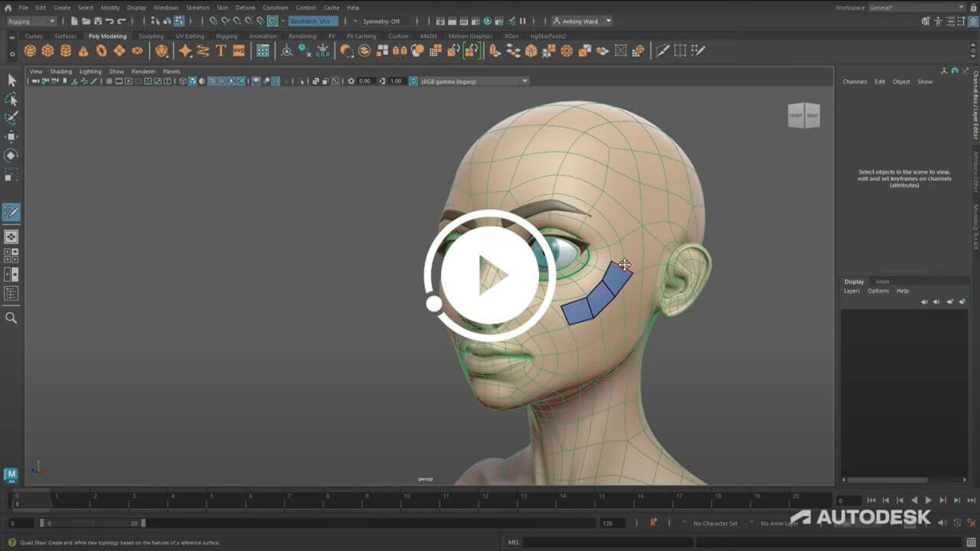The height and width of the screenshot is (551, 980).
Task: Click the SVG tool shelf icon
Action: pyautogui.click(x=239, y=51)
